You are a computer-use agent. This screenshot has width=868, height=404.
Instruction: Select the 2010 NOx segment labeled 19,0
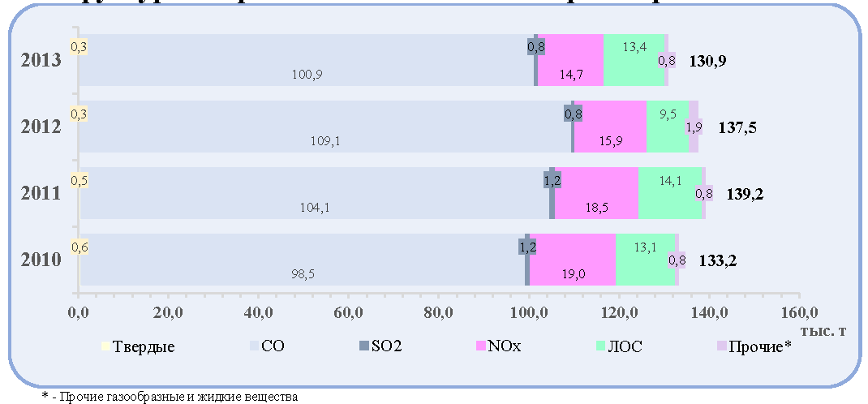coord(573,260)
